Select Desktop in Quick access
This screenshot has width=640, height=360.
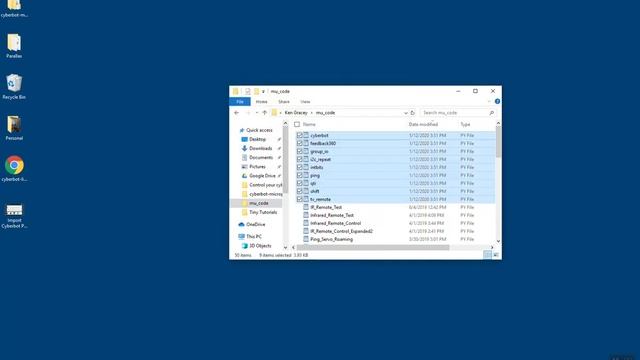tap(257, 139)
